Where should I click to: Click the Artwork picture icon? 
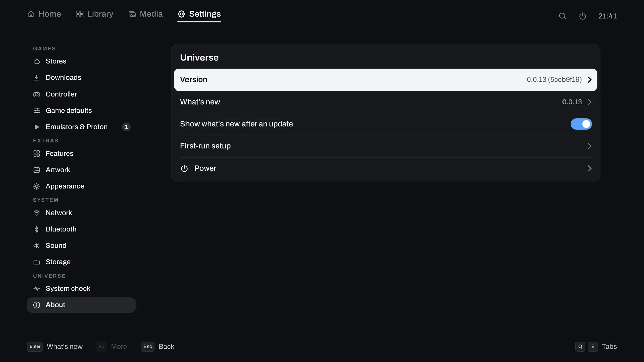(x=37, y=170)
